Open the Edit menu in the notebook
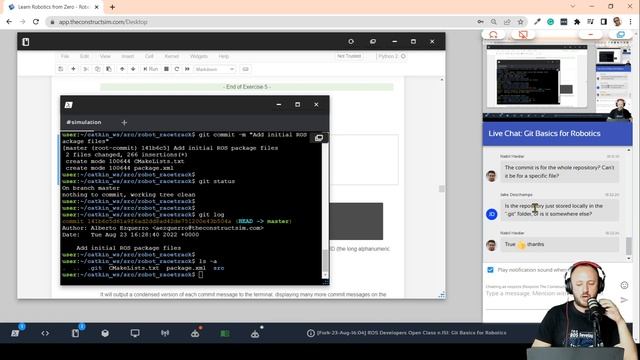 point(84,56)
